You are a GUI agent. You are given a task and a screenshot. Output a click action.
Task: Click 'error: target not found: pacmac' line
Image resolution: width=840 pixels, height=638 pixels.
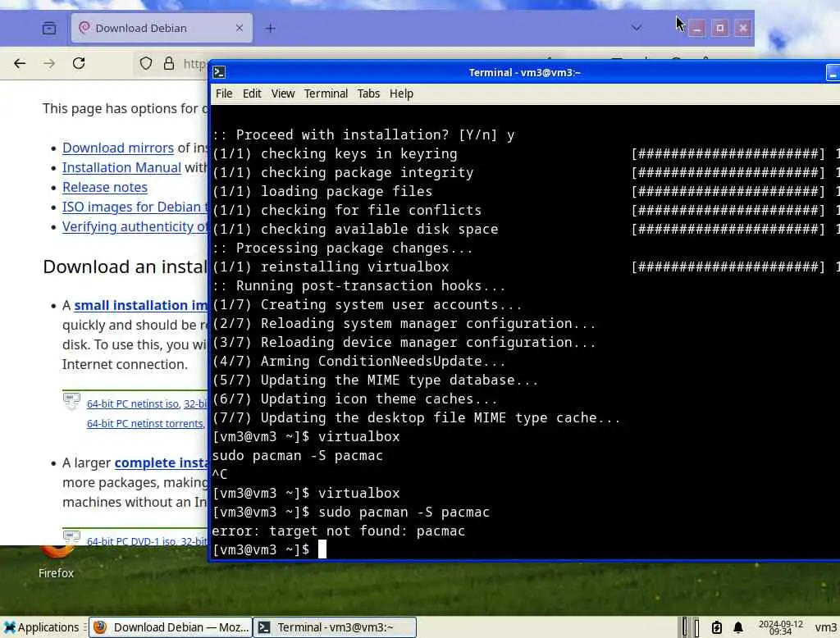coord(339,531)
